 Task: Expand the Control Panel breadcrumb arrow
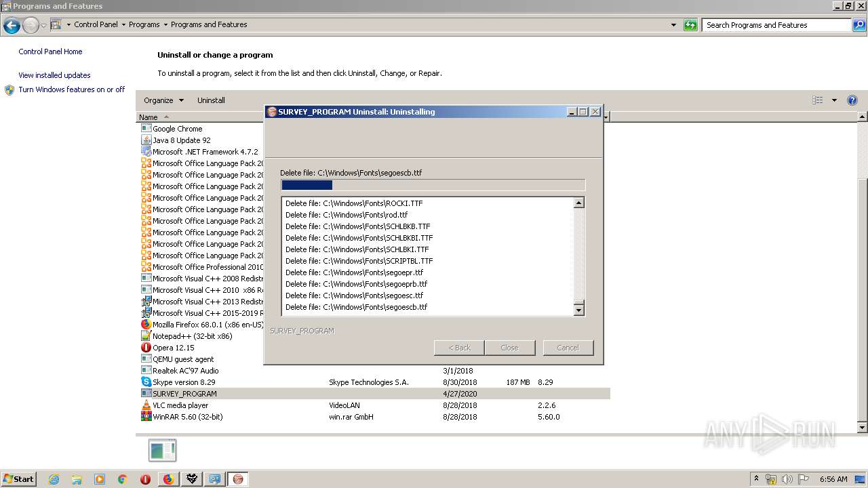click(123, 25)
